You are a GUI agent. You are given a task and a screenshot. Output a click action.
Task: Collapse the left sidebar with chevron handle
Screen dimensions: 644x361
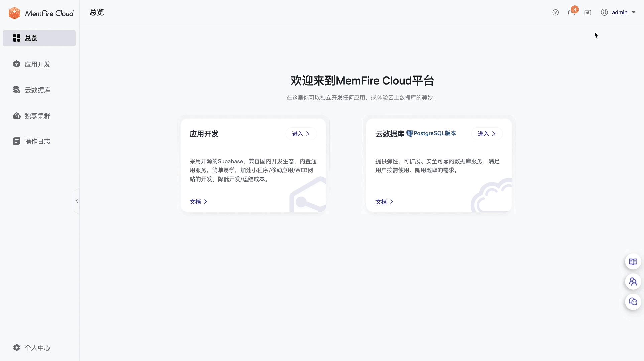click(x=77, y=201)
